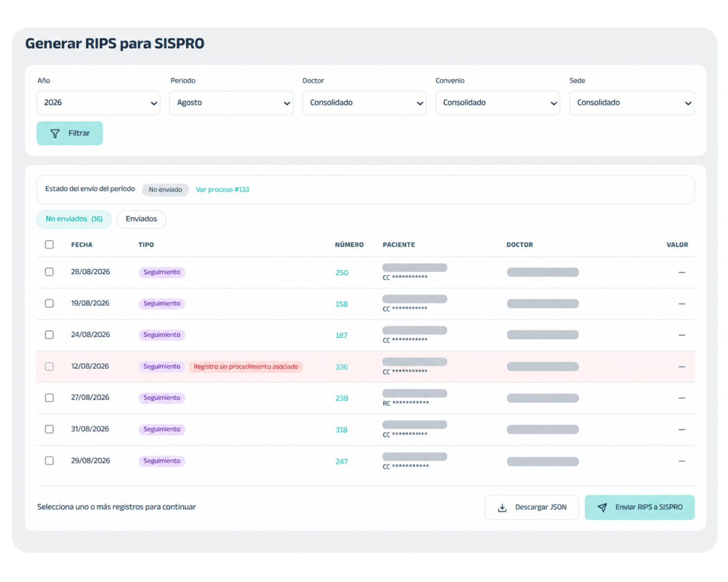Follow the link for record 187
728x582 pixels.
click(341, 335)
